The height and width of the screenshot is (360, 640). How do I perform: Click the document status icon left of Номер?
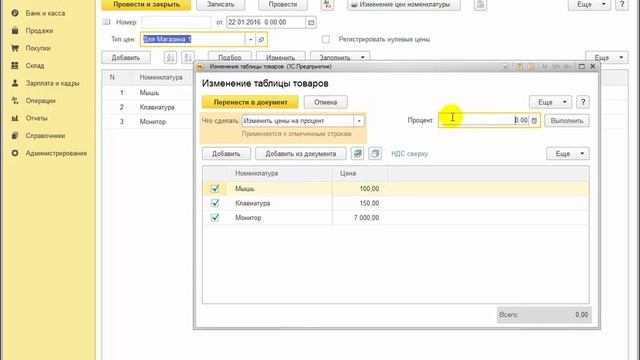point(107,22)
